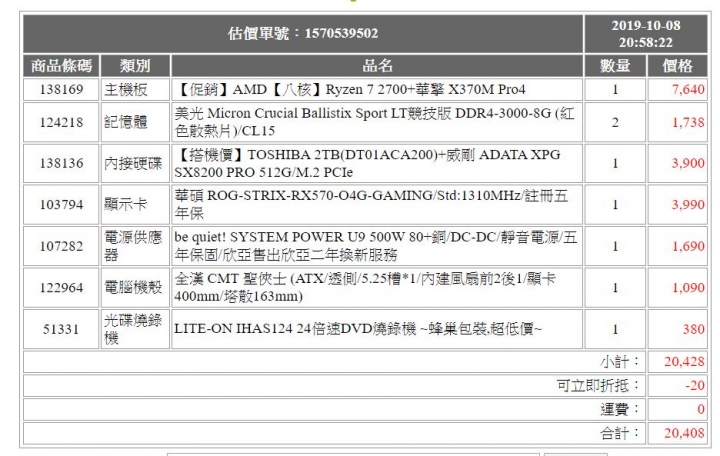Click the total value 20,408
Image resolution: width=720 pixels, height=456 pixels.
(x=684, y=433)
